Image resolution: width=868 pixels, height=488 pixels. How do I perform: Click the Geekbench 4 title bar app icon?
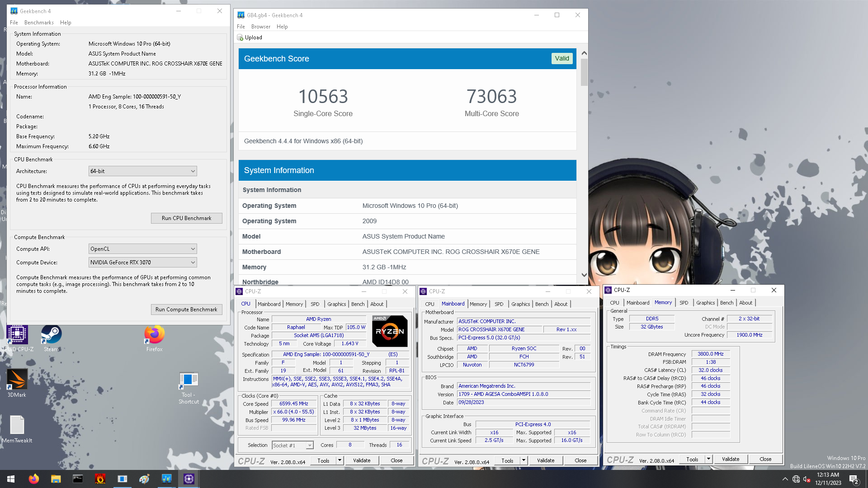click(x=14, y=11)
